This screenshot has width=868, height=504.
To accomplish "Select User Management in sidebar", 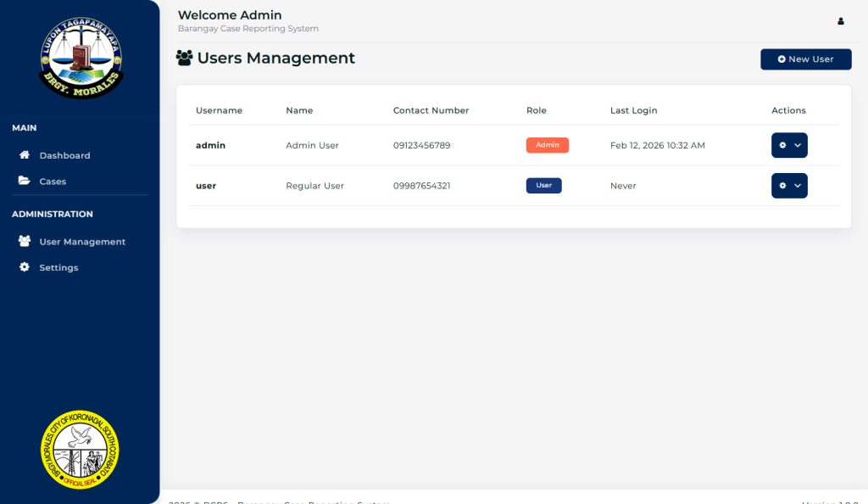I will [82, 242].
